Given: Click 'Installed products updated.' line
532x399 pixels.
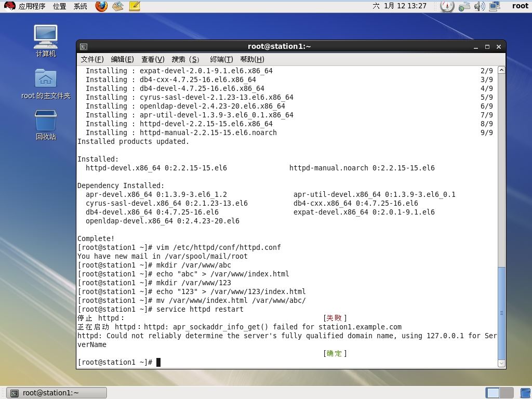Looking at the screenshot, I should tap(134, 141).
